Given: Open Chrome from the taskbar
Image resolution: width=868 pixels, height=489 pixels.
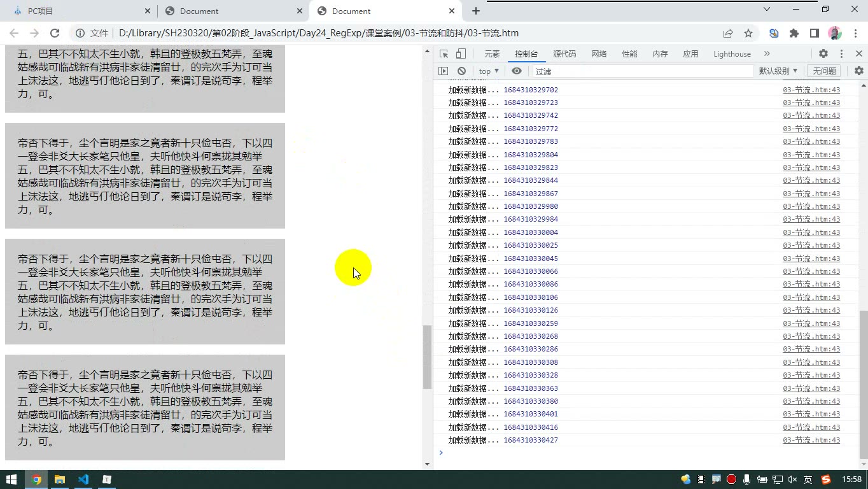Looking at the screenshot, I should coord(36,479).
